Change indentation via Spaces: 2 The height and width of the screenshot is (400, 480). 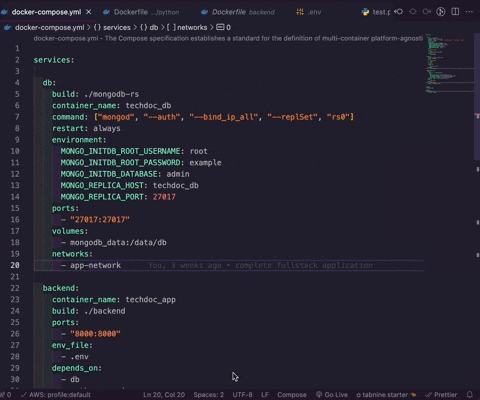[x=208, y=395]
